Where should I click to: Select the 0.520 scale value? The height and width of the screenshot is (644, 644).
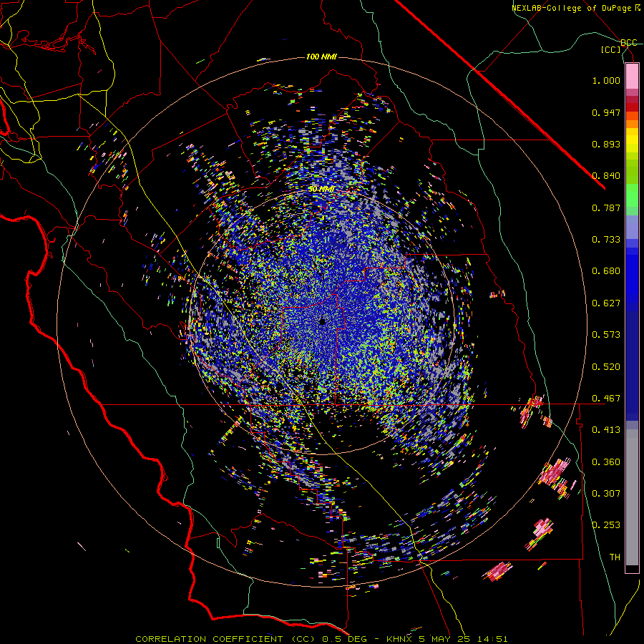(606, 367)
